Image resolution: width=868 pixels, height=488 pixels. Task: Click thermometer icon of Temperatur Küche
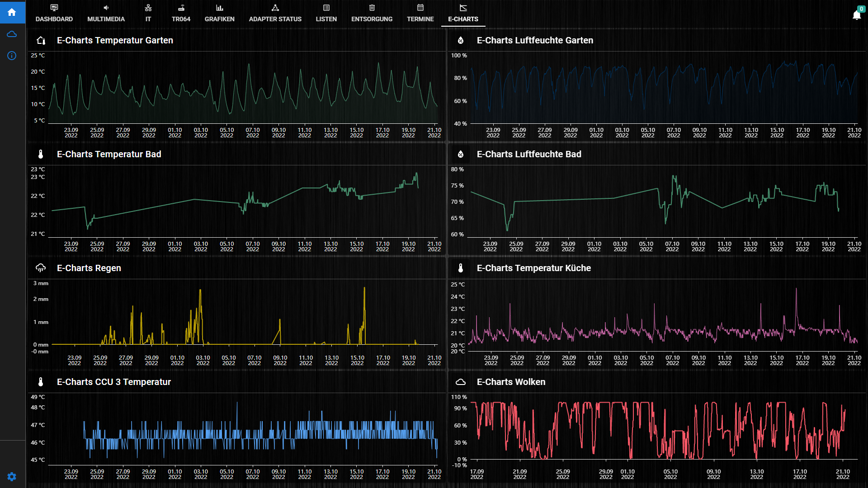(461, 268)
